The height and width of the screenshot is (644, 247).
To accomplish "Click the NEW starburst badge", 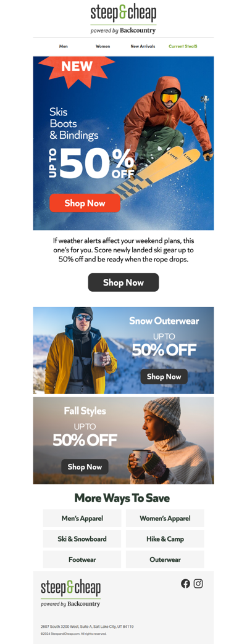I will pos(77,68).
